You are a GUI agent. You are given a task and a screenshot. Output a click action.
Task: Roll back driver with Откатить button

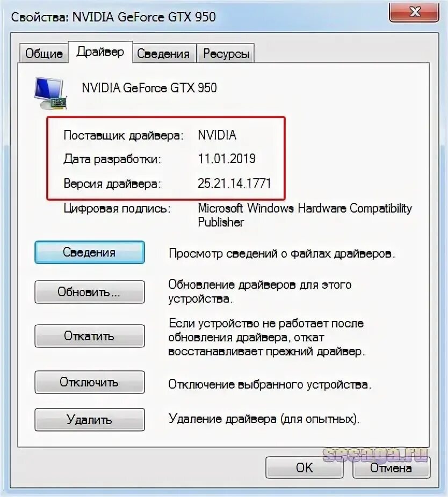coord(90,336)
